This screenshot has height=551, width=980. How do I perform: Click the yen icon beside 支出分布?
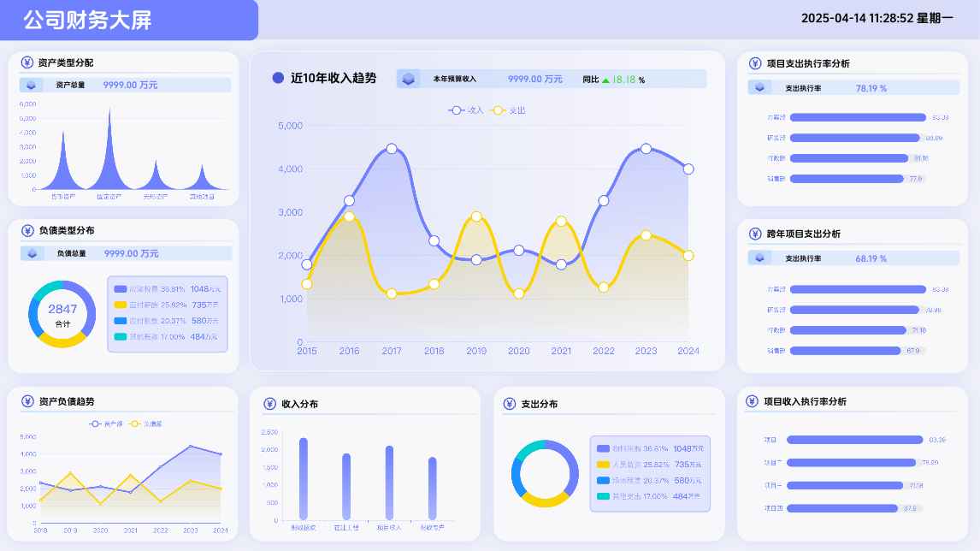click(x=510, y=404)
